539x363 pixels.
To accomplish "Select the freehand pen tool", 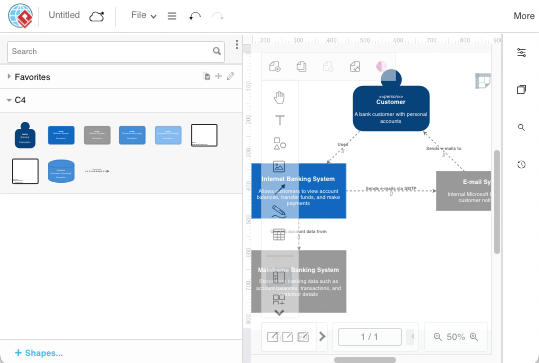I will click(279, 211).
